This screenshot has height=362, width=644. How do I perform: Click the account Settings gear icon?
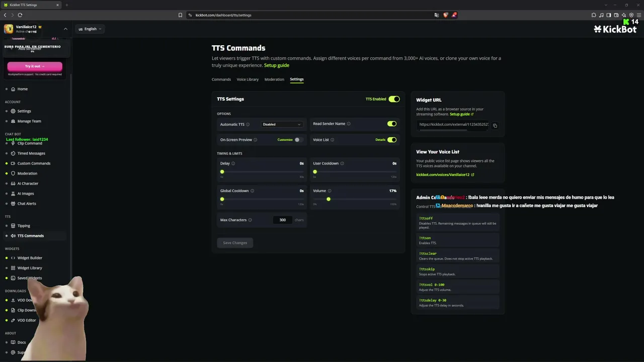tap(13, 111)
